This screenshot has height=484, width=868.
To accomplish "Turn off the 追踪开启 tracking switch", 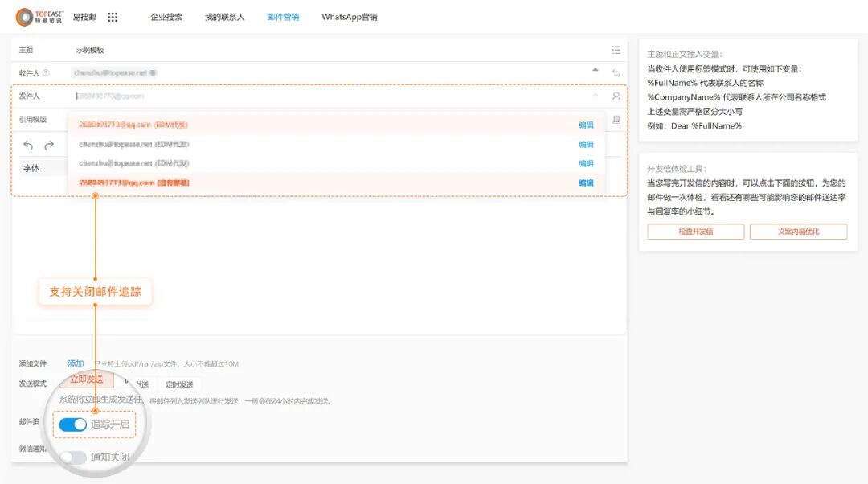I will (x=72, y=425).
